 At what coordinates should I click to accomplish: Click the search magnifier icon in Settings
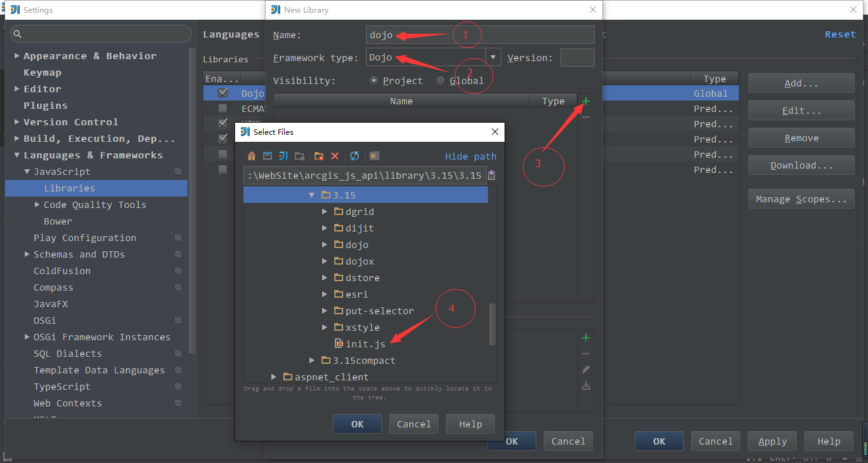pyautogui.click(x=17, y=34)
